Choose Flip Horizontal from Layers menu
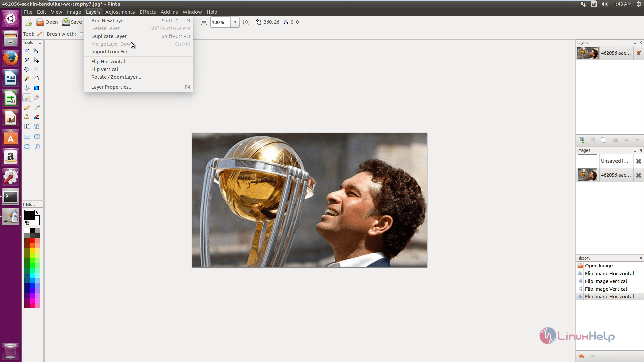Image resolution: width=644 pixels, height=362 pixels. 138,62
